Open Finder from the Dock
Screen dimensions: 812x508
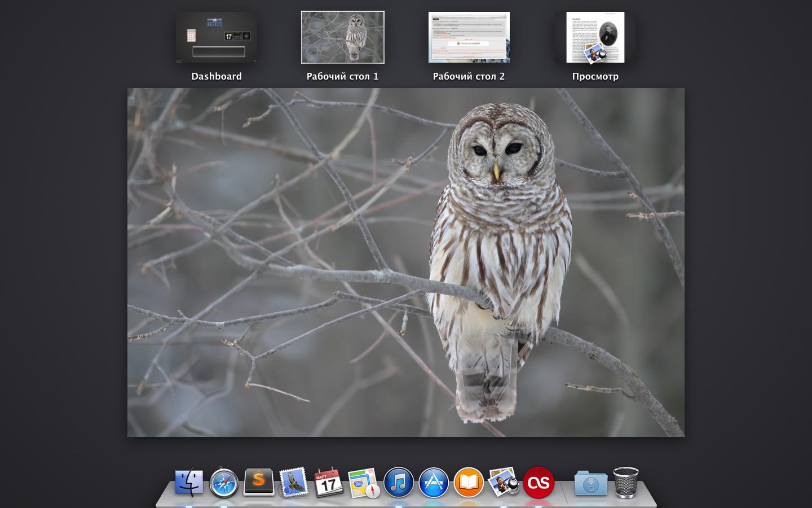tap(188, 483)
